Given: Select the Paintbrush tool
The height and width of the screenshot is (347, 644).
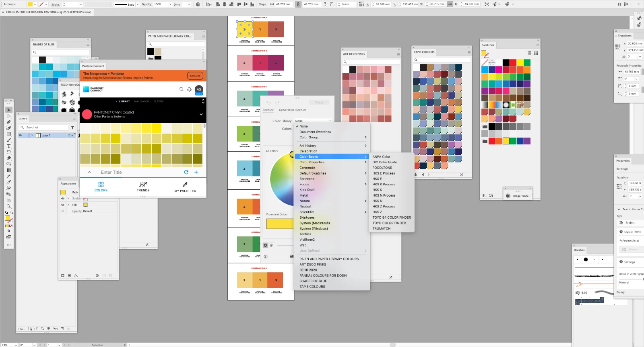Looking at the screenshot, I should (x=9, y=140).
